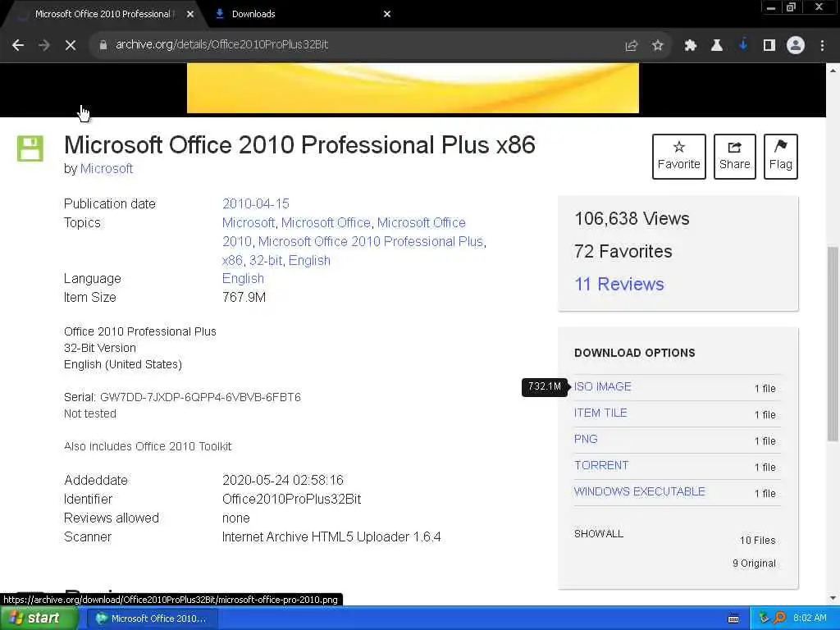
Task: Toggle the side panel icon
Action: pos(769,46)
